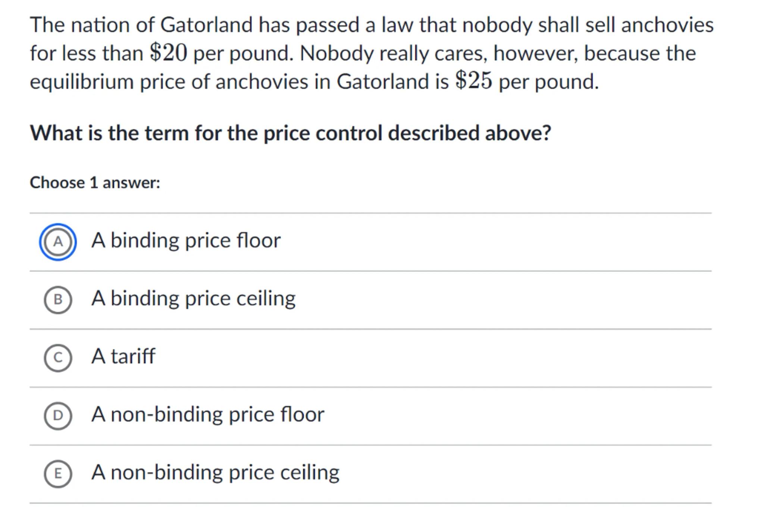This screenshot has width=764, height=532.
Task: Click the 'A non-binding price ceiling' answer text
Action: [x=215, y=472]
